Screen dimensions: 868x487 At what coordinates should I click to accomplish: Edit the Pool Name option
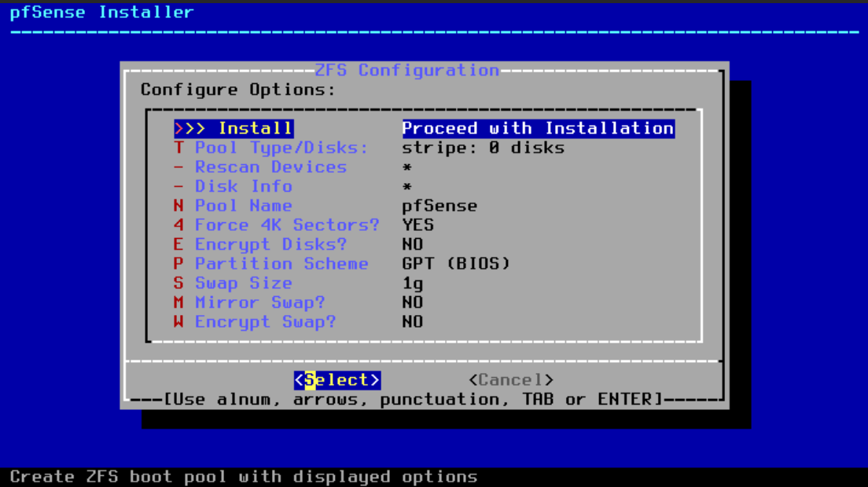tap(243, 206)
